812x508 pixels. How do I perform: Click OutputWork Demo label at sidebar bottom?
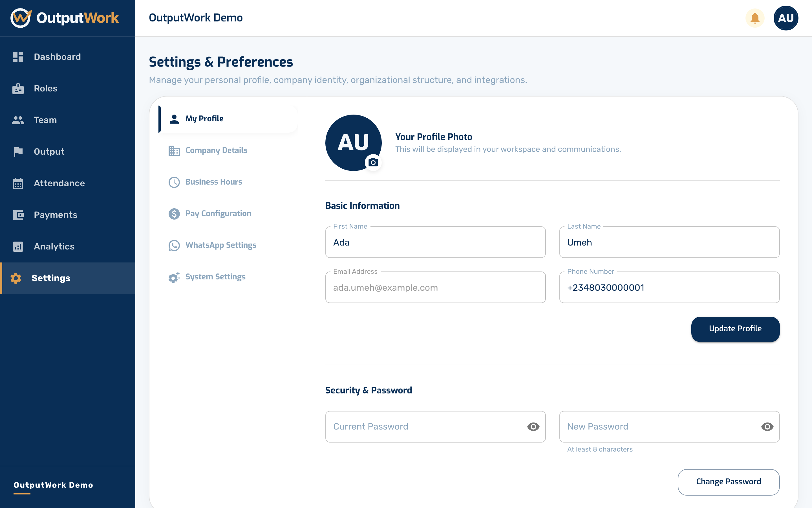click(x=53, y=485)
